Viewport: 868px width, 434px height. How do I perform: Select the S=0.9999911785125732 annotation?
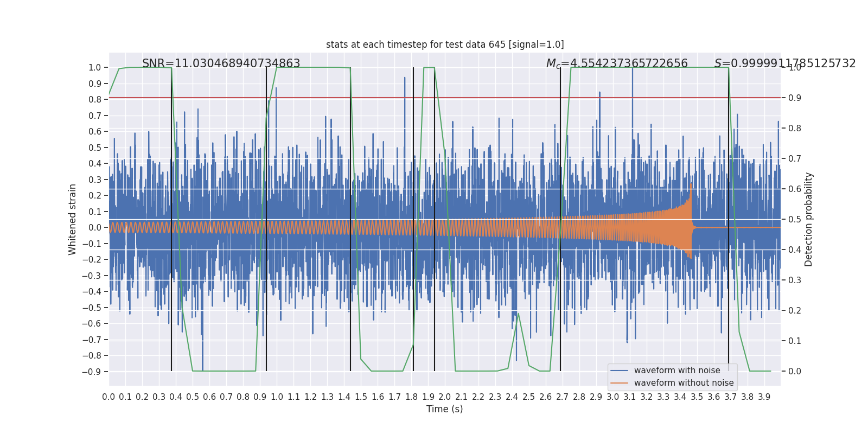(785, 63)
